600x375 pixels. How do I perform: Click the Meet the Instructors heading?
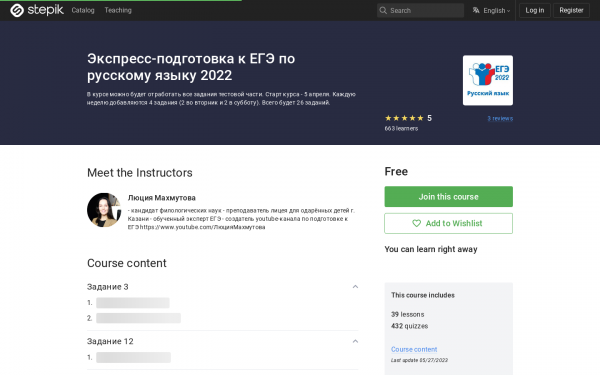click(140, 173)
